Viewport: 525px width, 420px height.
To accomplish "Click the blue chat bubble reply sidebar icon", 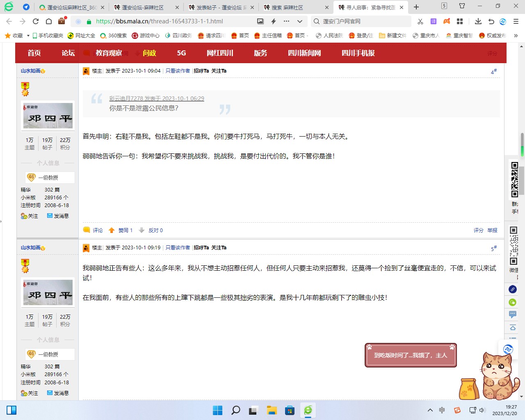I will 513,315.
